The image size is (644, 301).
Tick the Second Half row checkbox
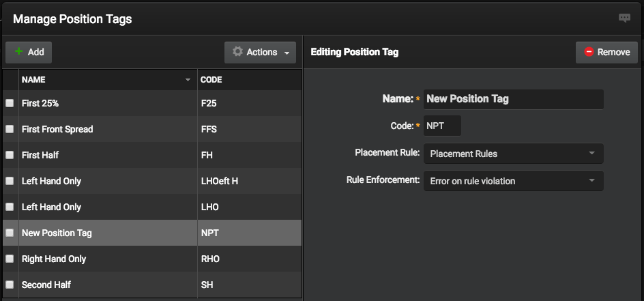click(x=10, y=285)
